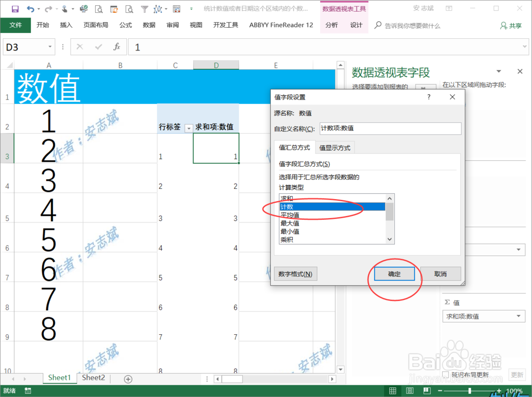Click the touch/mouse mode hand icon

(64, 9)
